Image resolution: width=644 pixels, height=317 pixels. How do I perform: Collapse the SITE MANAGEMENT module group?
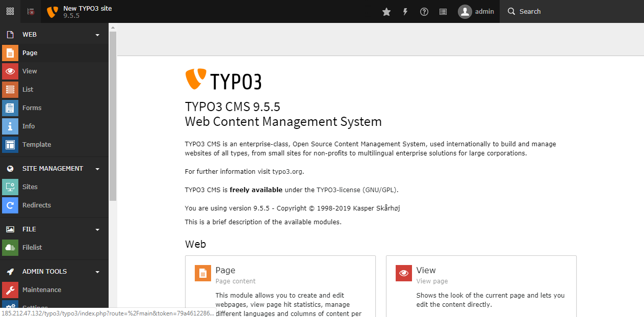pos(97,169)
